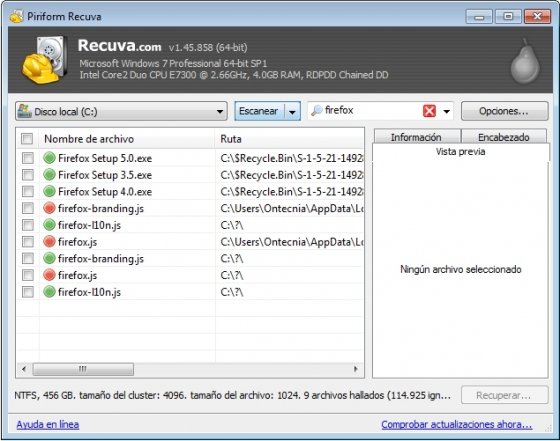Switch to the Vista previa tab
Viewport: 560px width, 441px height.
460,151
